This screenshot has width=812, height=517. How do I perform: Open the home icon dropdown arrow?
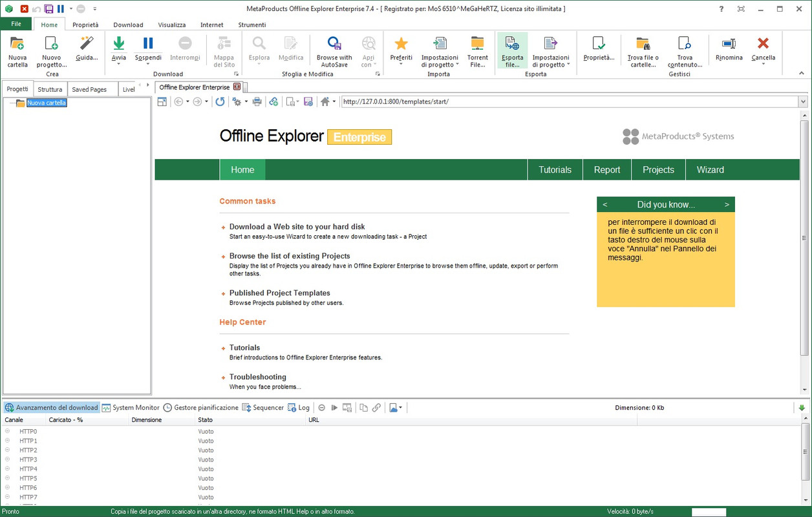click(334, 101)
